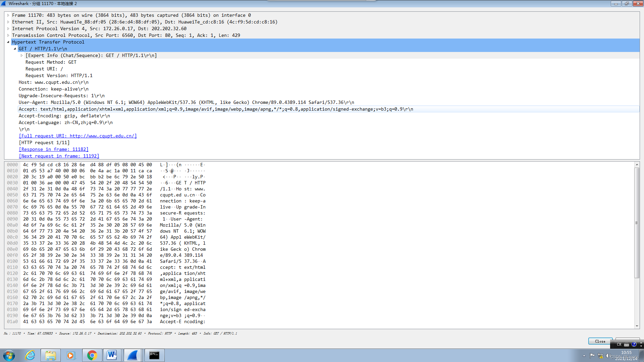Open Windows Media Player taskbar icon
644x362 pixels.
point(71,355)
